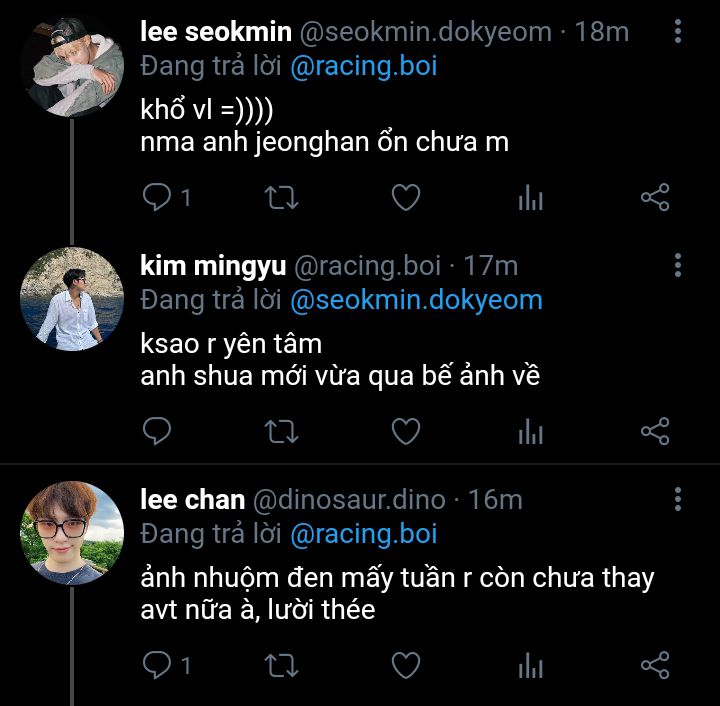Reply to lee chan's tweet
Image resolution: width=720 pixels, height=706 pixels.
click(158, 664)
